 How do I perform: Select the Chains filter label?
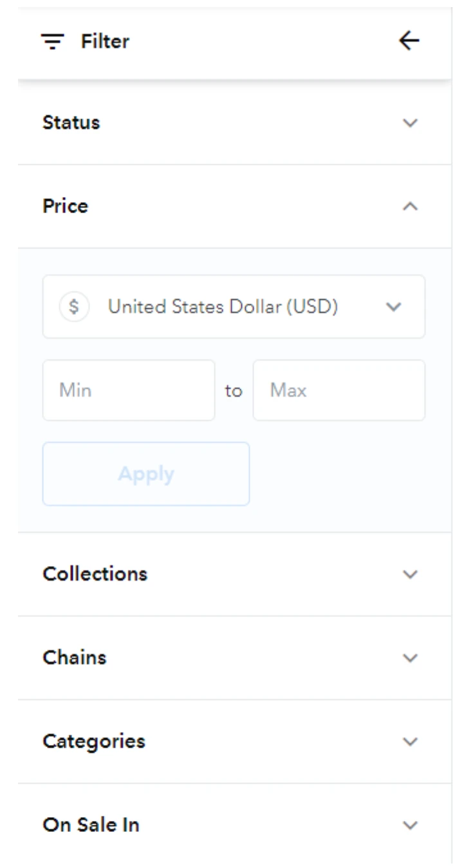click(74, 657)
